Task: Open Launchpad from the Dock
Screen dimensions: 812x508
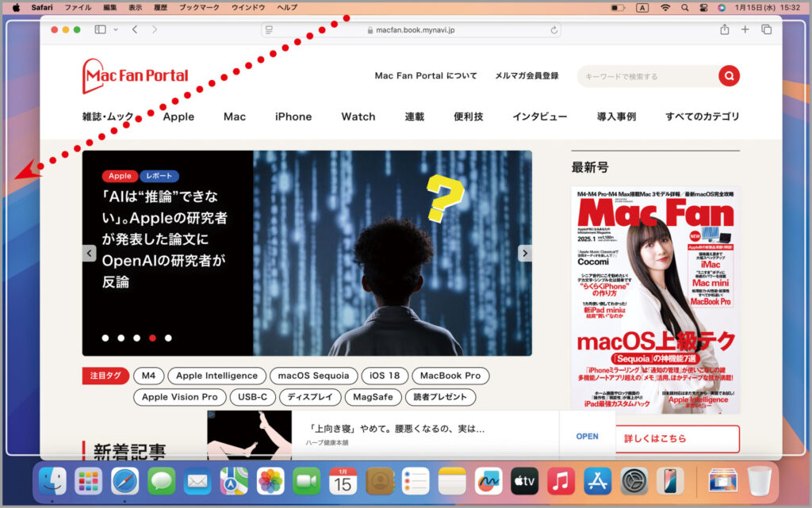Action: (89, 482)
